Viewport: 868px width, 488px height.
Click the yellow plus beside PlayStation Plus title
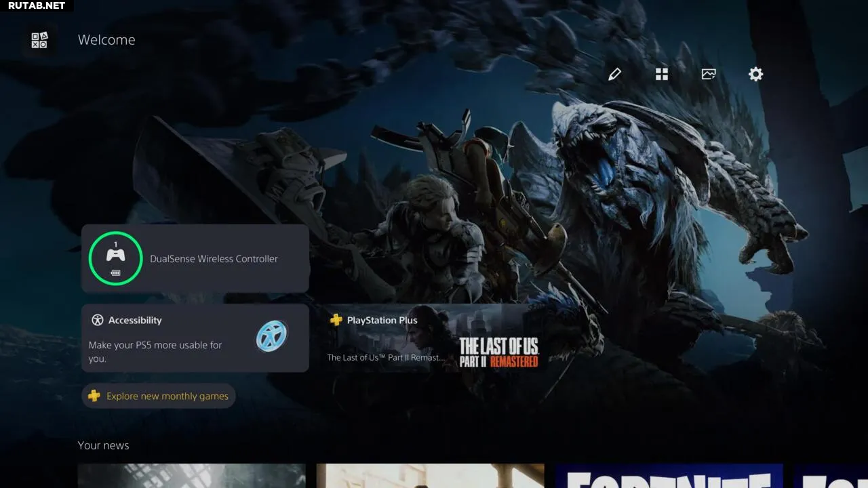click(336, 320)
